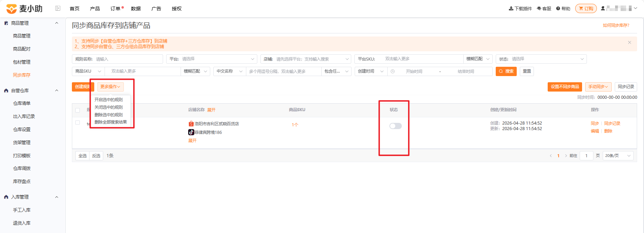Collapse the 入库管理 sidebar section

[57, 197]
